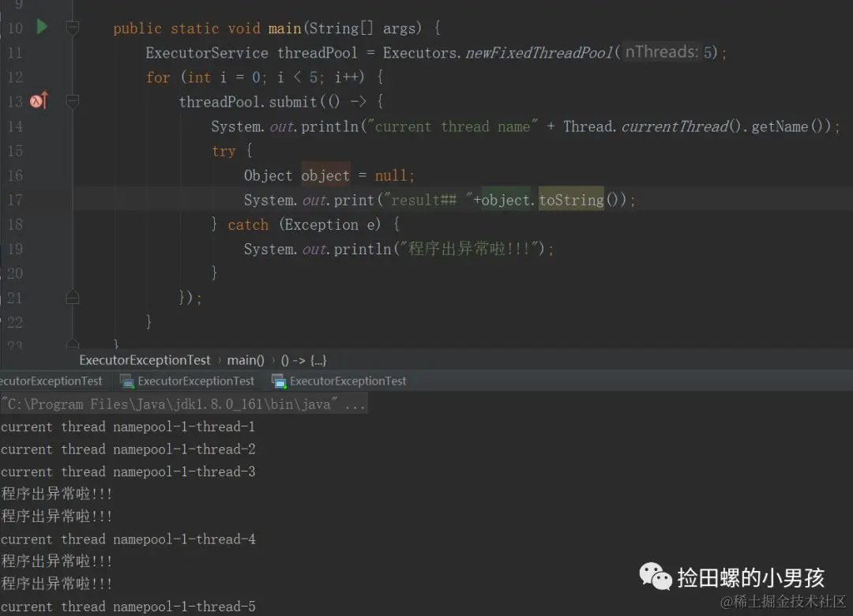853x616 pixels.
Task: Click the highlighted 'object' variable on line 16
Action: coord(325,175)
